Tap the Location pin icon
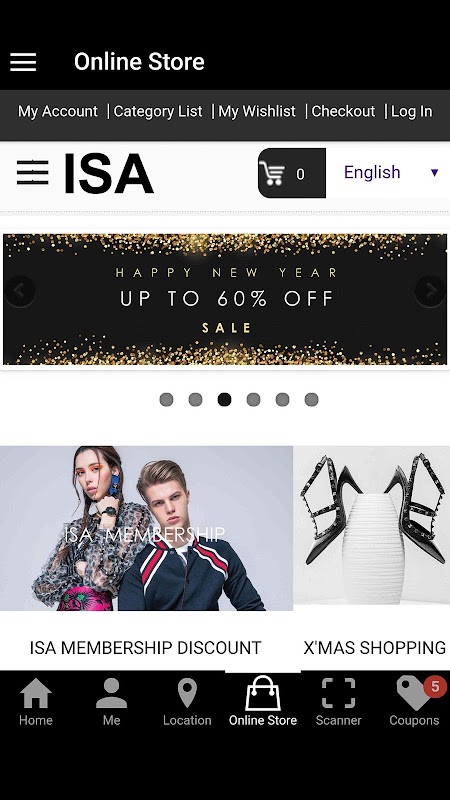 (x=187, y=694)
